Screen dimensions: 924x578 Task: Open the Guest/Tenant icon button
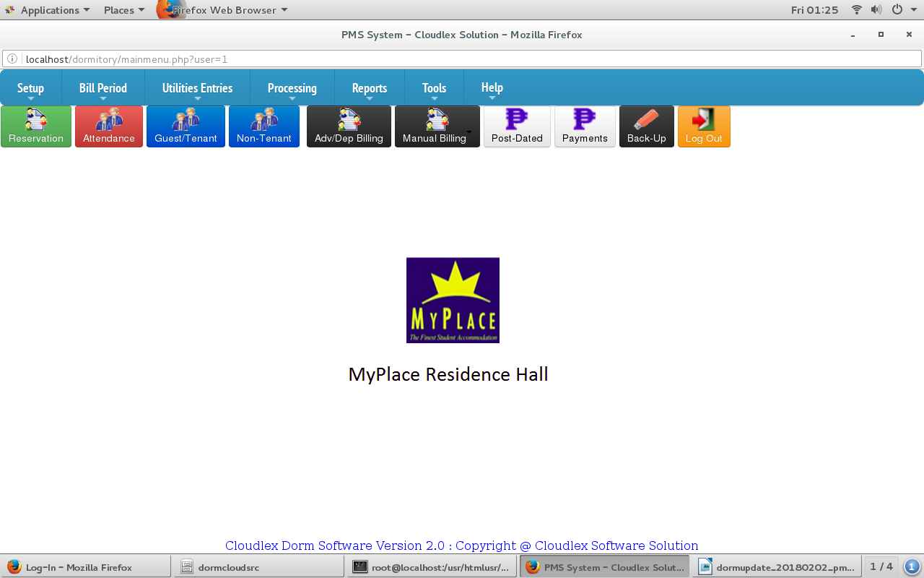click(x=186, y=127)
